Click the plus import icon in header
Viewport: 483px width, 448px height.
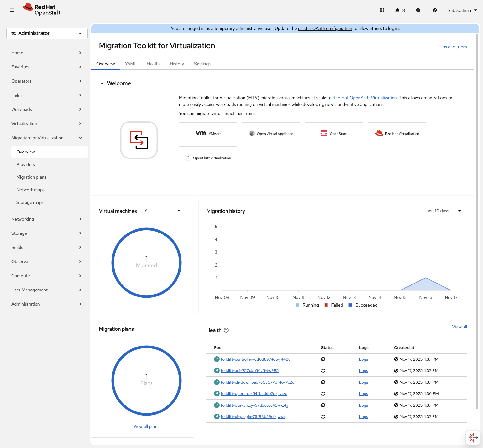pyautogui.click(x=418, y=10)
